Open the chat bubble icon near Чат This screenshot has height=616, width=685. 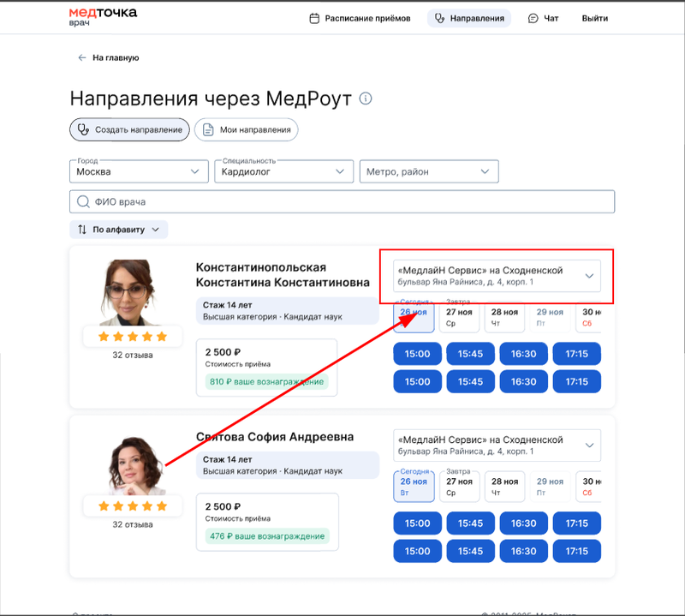coord(532,17)
